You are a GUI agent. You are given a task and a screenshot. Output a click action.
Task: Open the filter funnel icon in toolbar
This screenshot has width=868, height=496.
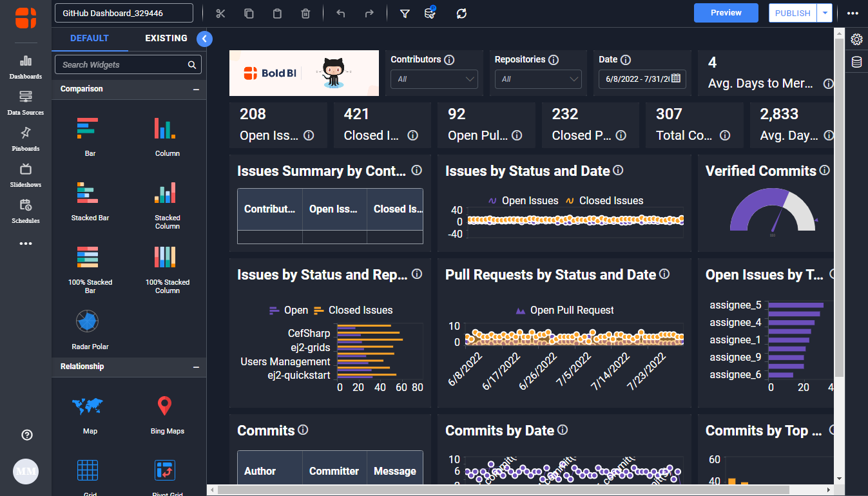coord(405,14)
